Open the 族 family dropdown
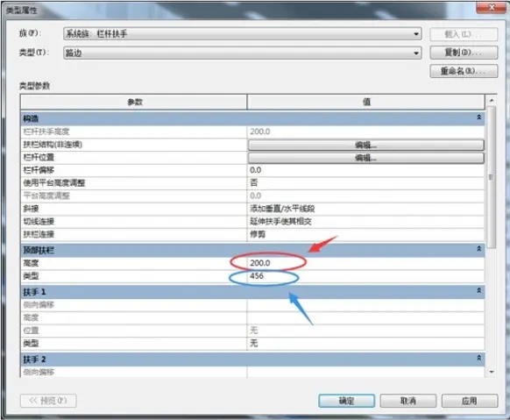The width and height of the screenshot is (510, 420). tap(243, 34)
